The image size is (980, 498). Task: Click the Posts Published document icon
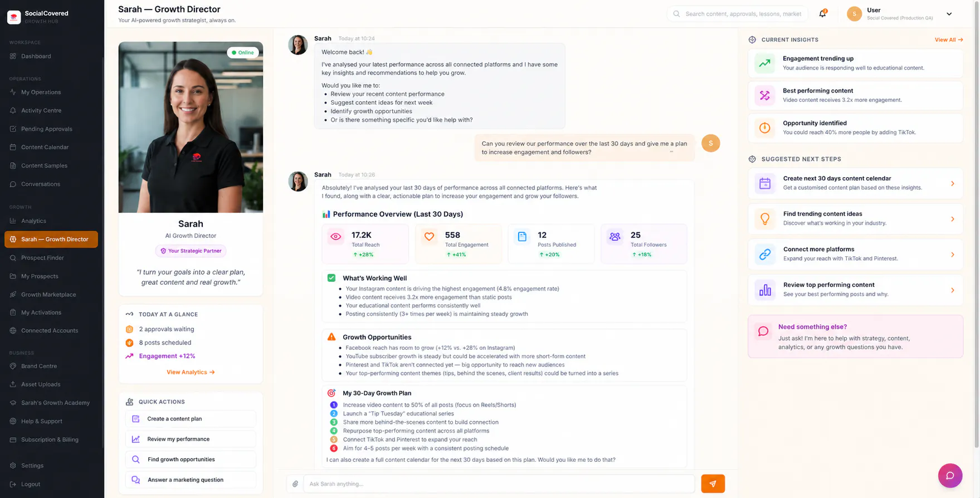pos(522,237)
